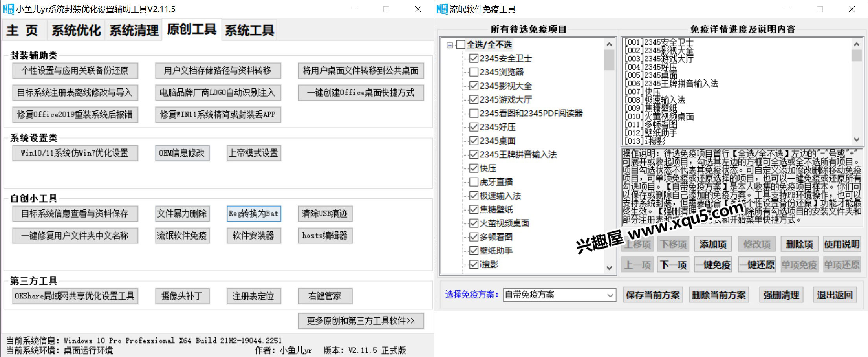This screenshot has width=868, height=357.
Task: Click 摄像头补丁 button
Action: point(182,296)
